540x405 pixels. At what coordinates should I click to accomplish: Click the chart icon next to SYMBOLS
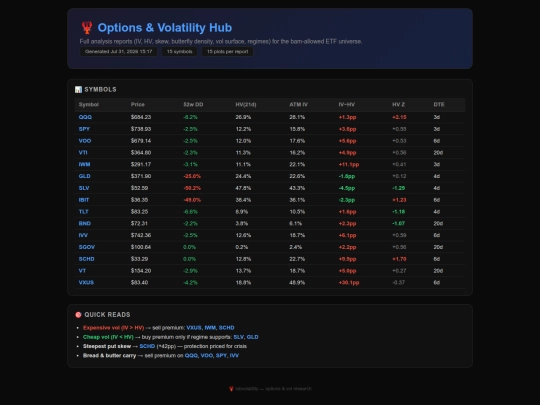[x=78, y=90]
